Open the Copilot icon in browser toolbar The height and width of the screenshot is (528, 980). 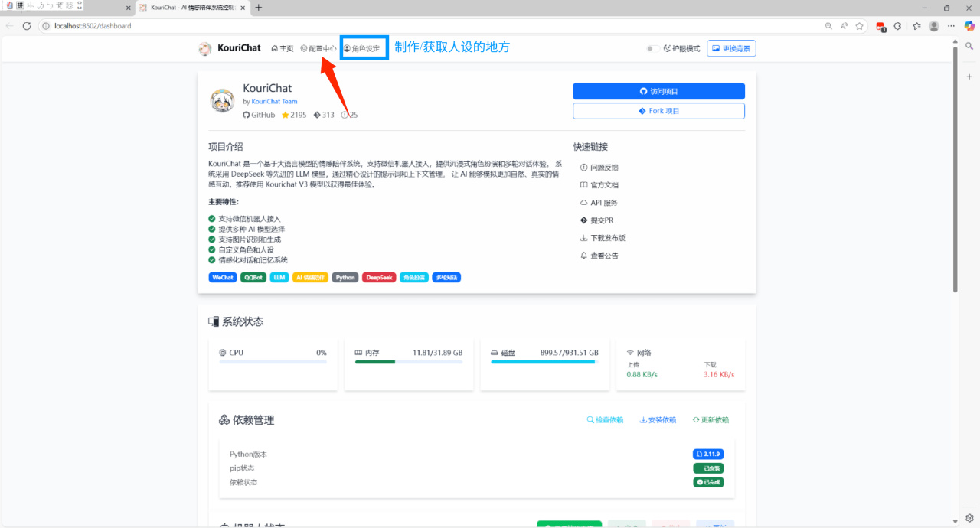[x=970, y=25]
